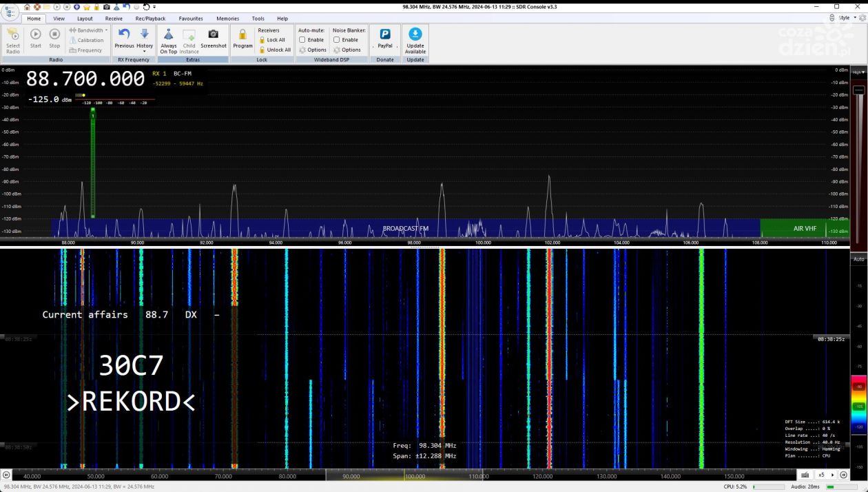Open the View ribbon tab
The image size is (868, 492).
[59, 19]
